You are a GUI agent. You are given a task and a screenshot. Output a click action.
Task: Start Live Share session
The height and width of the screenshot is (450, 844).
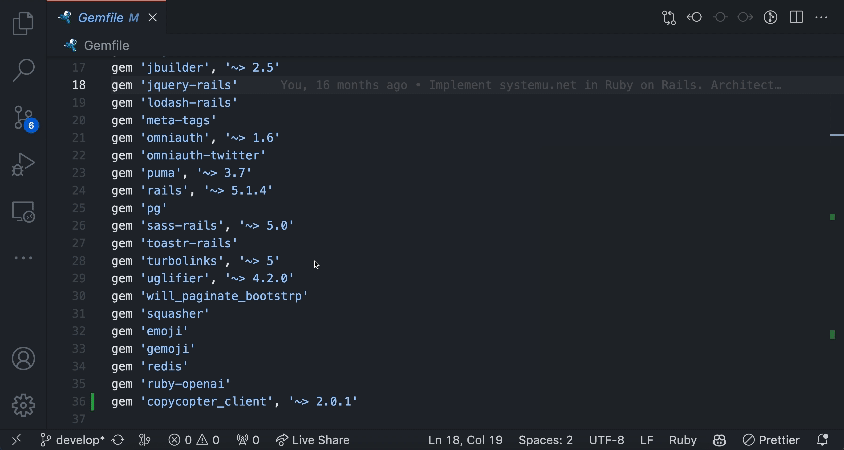312,440
